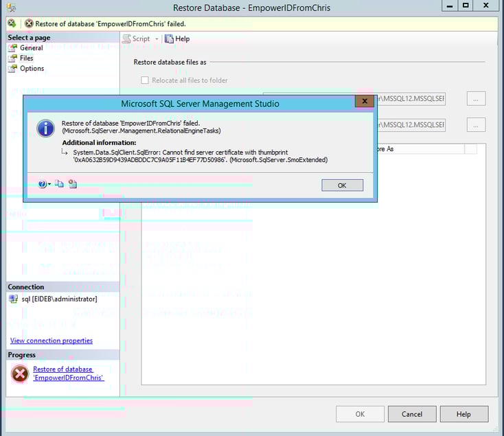504x436 pixels.
Task: Select the Options page
Action: tap(32, 69)
